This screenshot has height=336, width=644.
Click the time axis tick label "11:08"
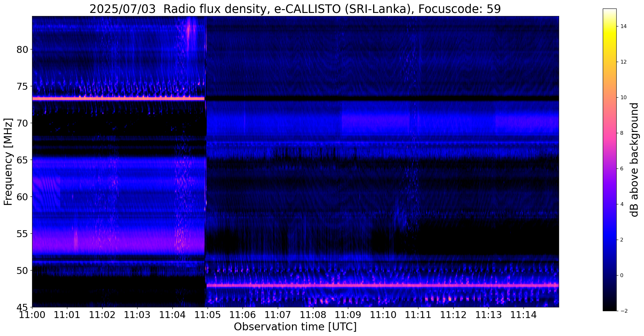pyautogui.click(x=313, y=315)
